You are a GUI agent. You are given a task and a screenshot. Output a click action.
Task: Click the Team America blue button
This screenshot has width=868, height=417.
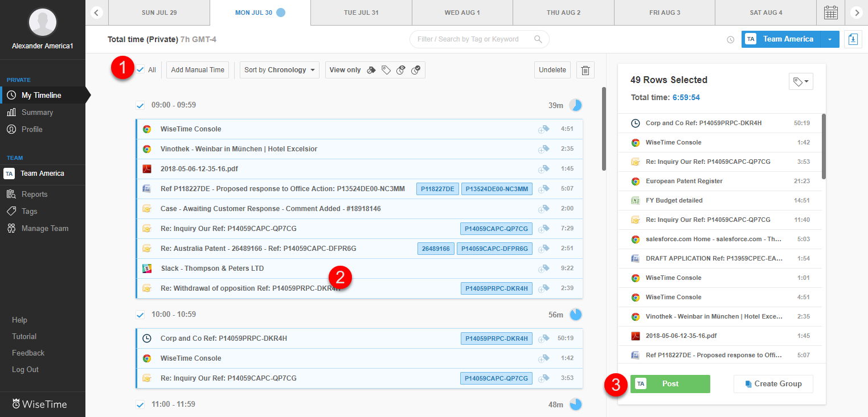[781, 39]
